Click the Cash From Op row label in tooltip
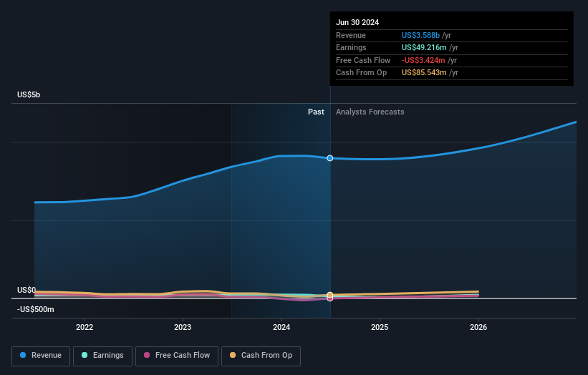 point(361,73)
